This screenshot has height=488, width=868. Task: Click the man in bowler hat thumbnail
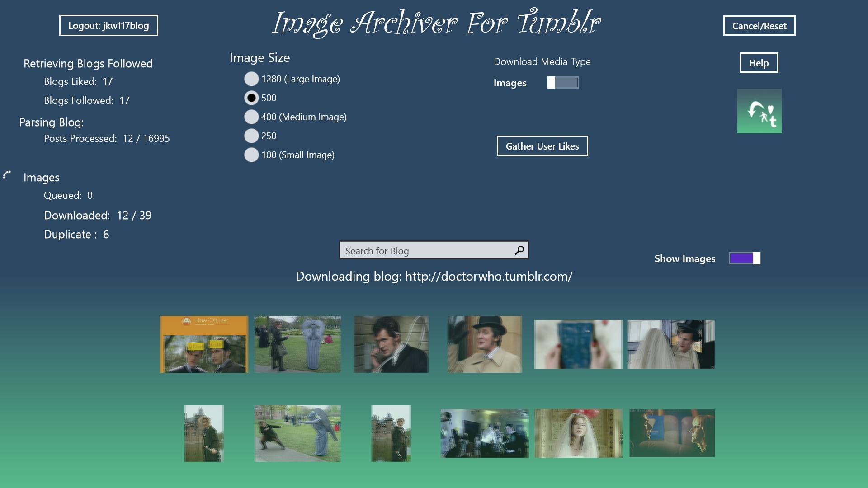(x=485, y=344)
